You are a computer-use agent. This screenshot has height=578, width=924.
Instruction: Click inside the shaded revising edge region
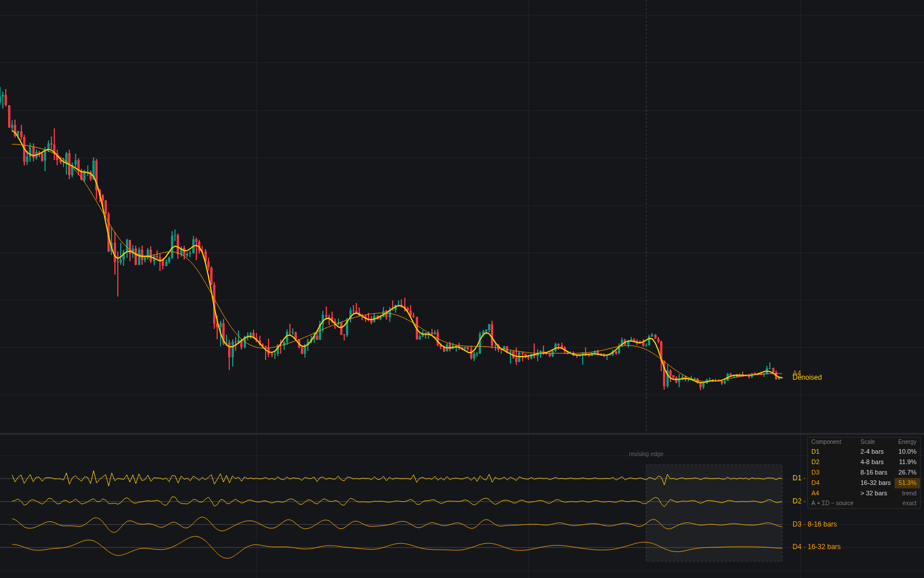pyautogui.click(x=714, y=513)
